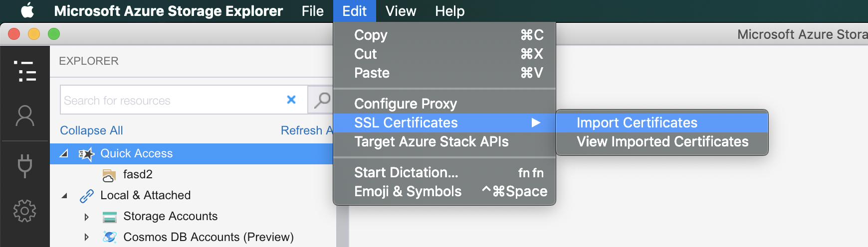Open the Apple menu

[x=27, y=10]
